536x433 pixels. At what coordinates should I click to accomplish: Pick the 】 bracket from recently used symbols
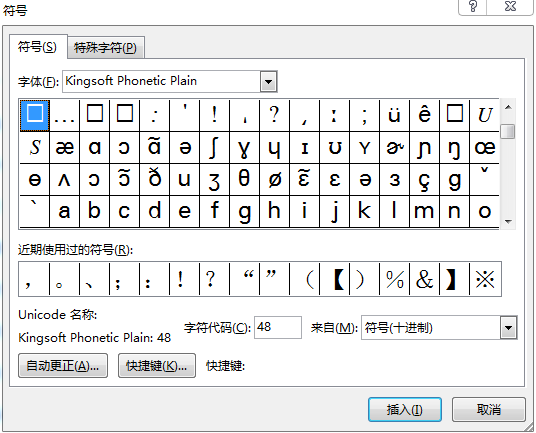point(455,279)
